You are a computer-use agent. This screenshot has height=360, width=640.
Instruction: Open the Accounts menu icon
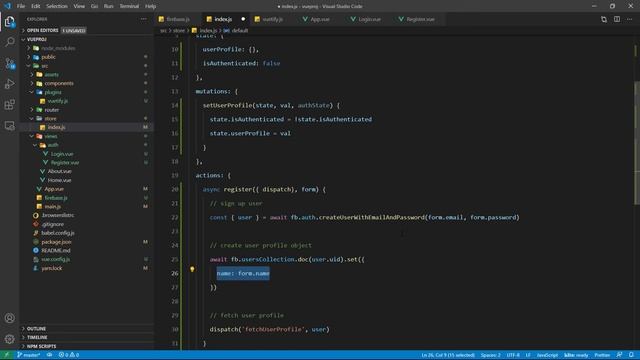click(9, 318)
